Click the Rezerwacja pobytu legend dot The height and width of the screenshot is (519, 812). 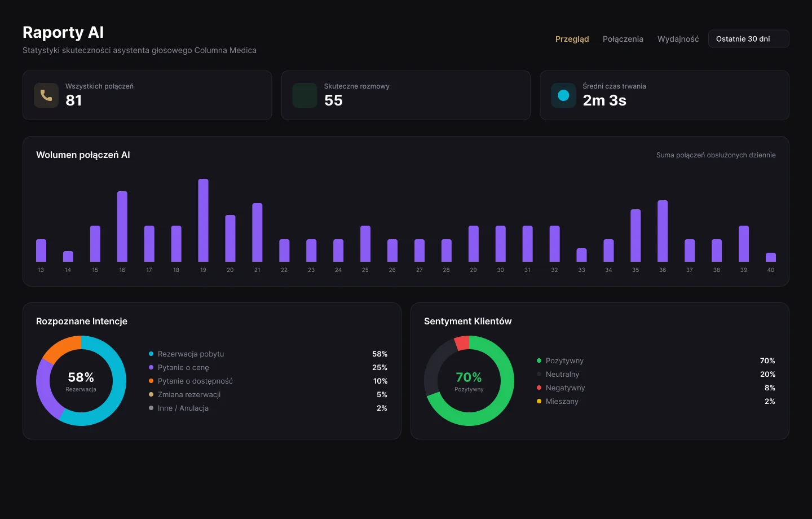(x=151, y=354)
